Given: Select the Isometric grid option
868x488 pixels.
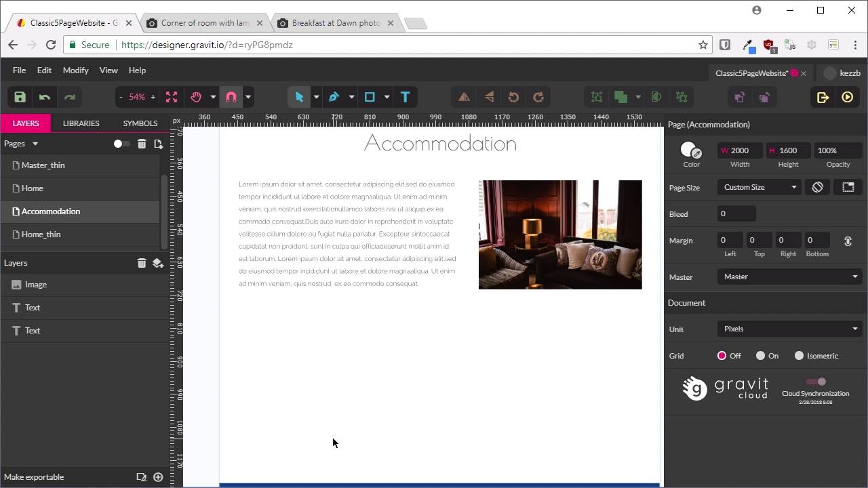Looking at the screenshot, I should [800, 356].
